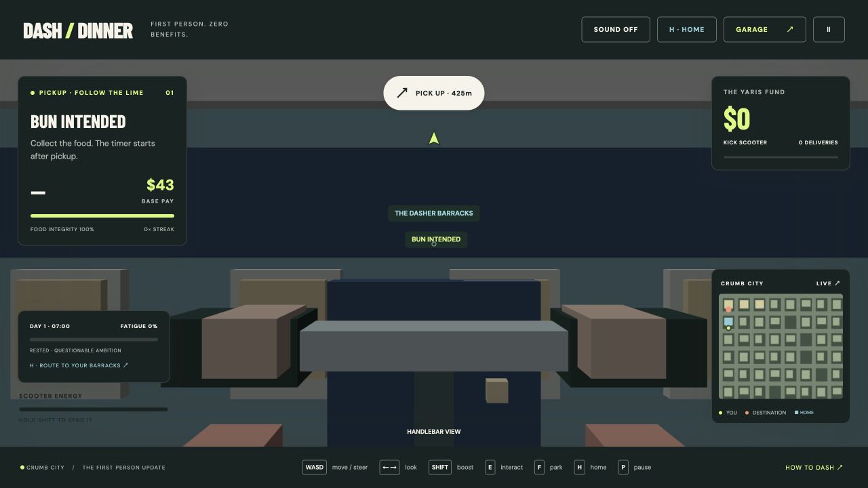The image size is (868, 488).
Task: Toggle the Sound Off button
Action: pyautogui.click(x=616, y=30)
